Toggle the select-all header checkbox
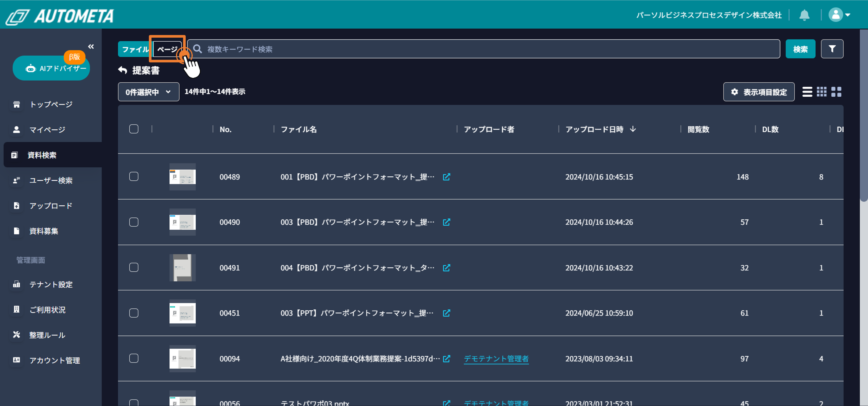The image size is (868, 406). click(134, 129)
